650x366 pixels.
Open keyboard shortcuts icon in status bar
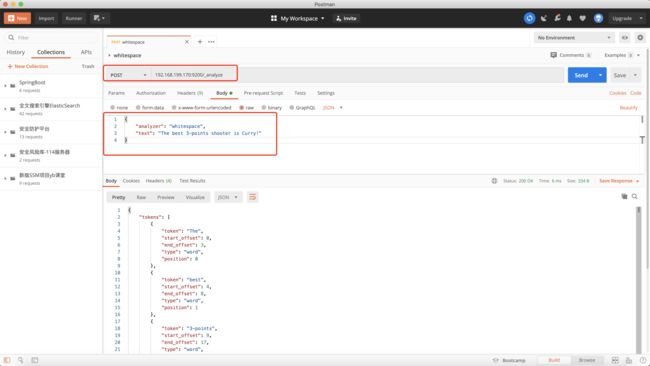pyautogui.click(x=629, y=360)
